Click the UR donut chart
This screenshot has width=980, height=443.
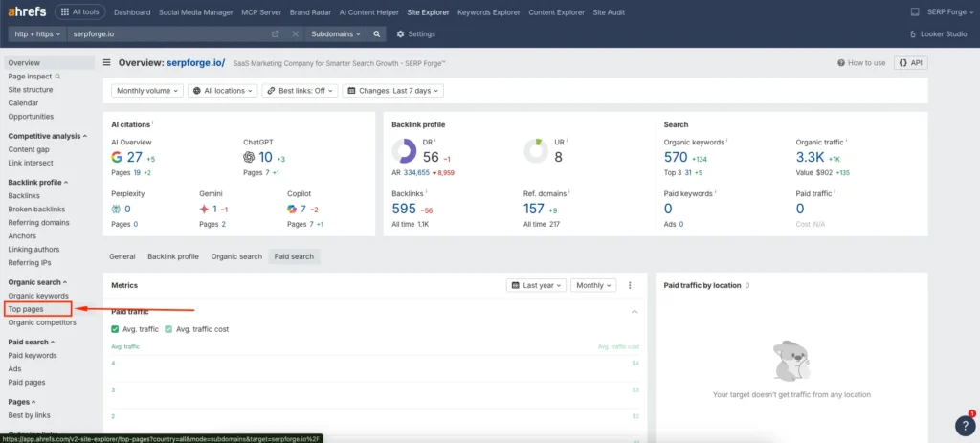tap(536, 151)
